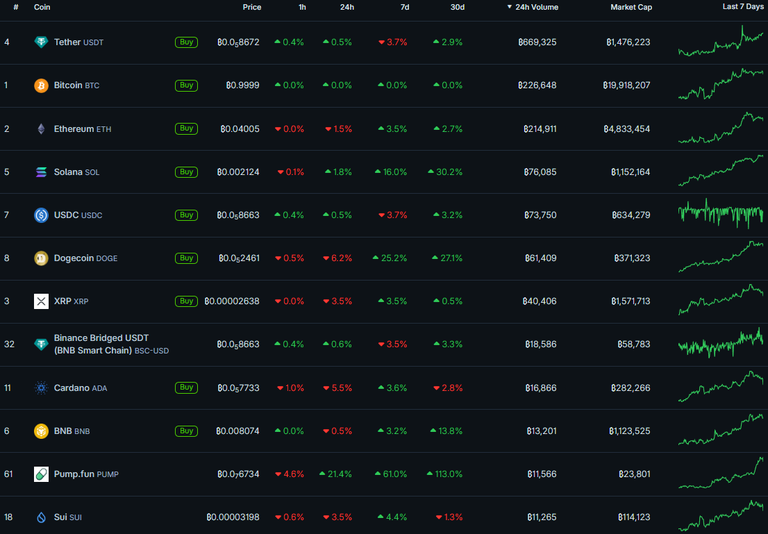Click Cardano 24h change 5.5%

[337, 388]
